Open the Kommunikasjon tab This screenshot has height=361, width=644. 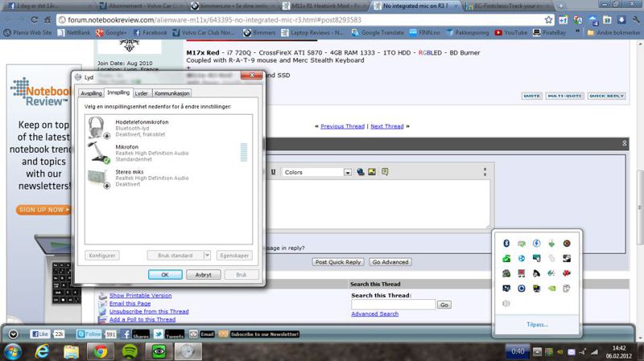tap(172, 93)
